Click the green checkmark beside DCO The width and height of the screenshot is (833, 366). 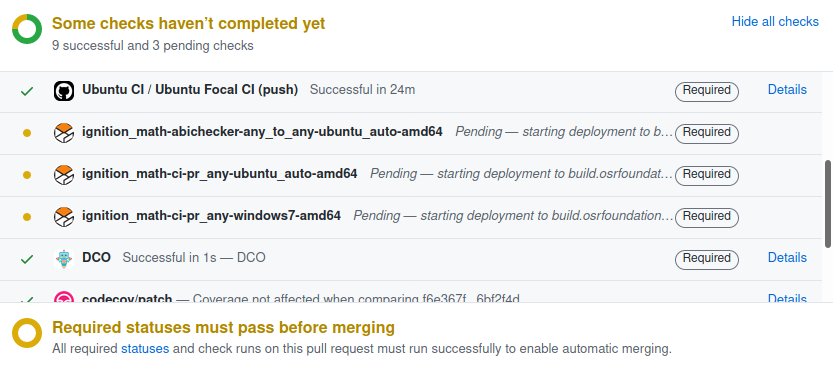point(27,259)
